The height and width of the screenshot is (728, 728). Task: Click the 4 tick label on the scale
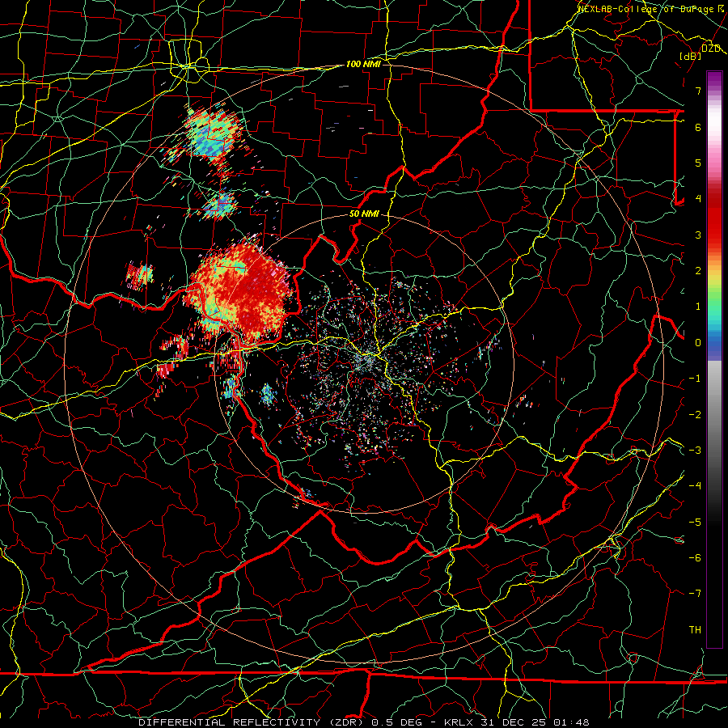tap(698, 199)
